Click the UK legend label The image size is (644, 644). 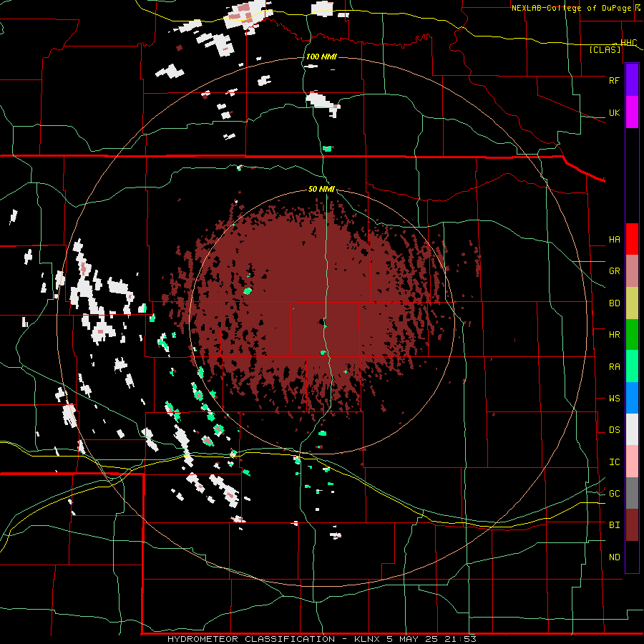[614, 112]
